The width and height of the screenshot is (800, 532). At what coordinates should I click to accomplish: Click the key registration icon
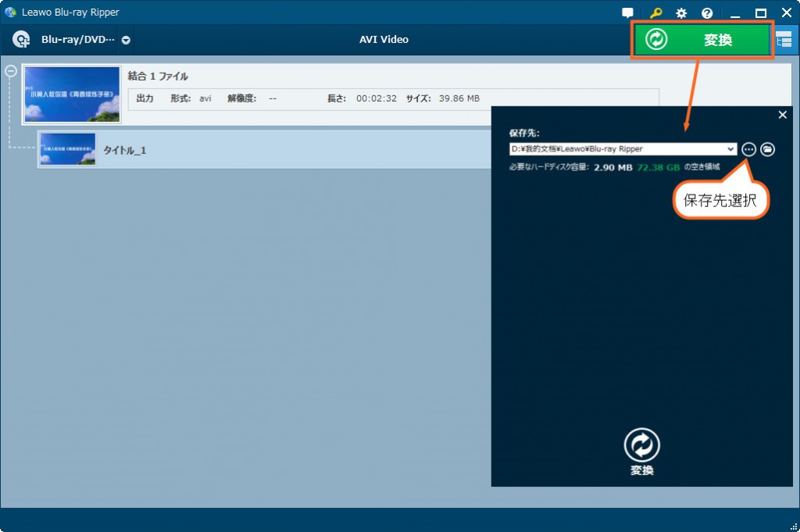[655, 13]
